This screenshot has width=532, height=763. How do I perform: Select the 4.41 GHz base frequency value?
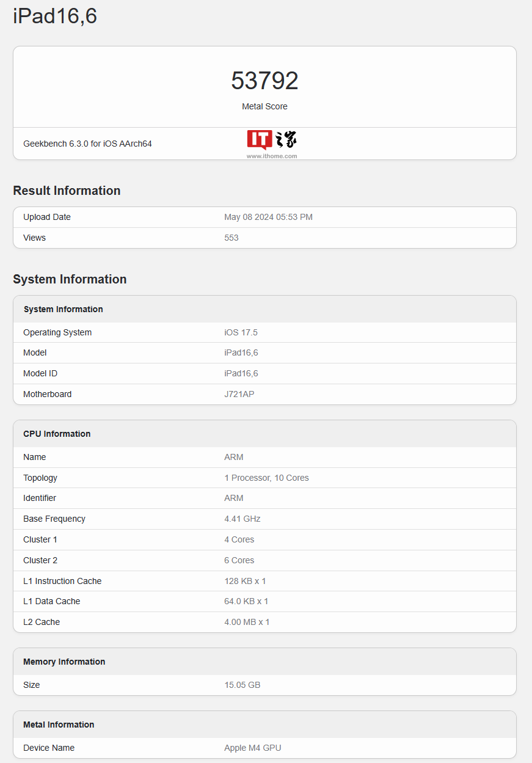242,519
